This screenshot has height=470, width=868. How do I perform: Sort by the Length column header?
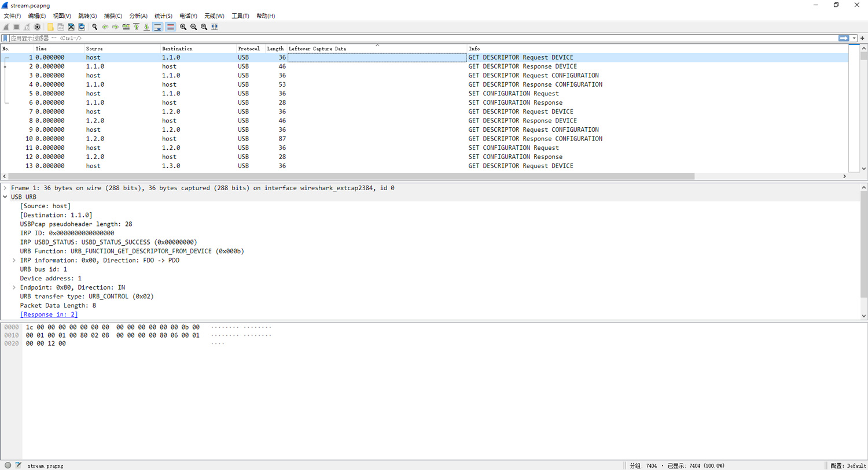coord(275,49)
